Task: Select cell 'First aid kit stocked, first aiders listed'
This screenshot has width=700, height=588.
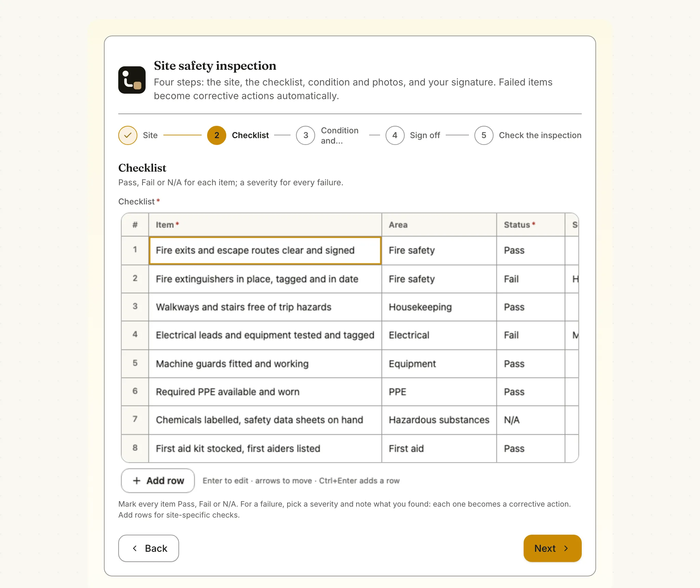Action: (265, 449)
